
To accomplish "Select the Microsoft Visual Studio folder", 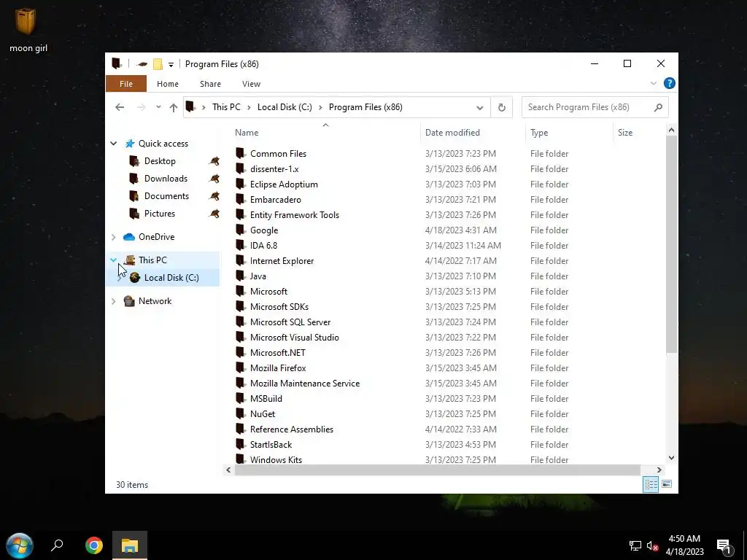I will 295,337.
